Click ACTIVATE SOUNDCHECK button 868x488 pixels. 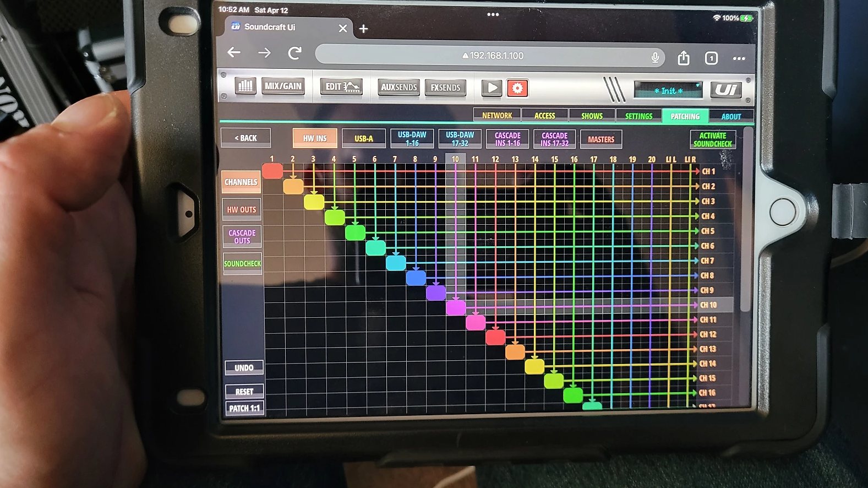(x=713, y=140)
